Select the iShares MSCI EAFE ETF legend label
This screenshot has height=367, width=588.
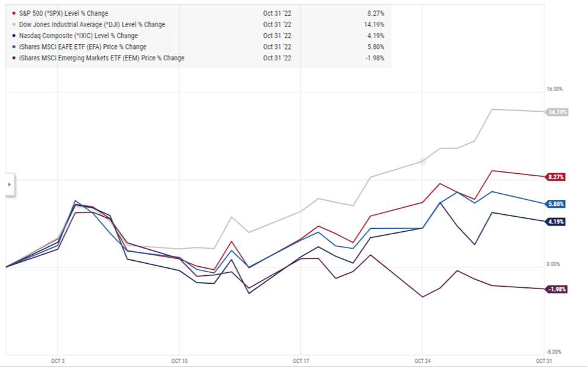click(83, 47)
